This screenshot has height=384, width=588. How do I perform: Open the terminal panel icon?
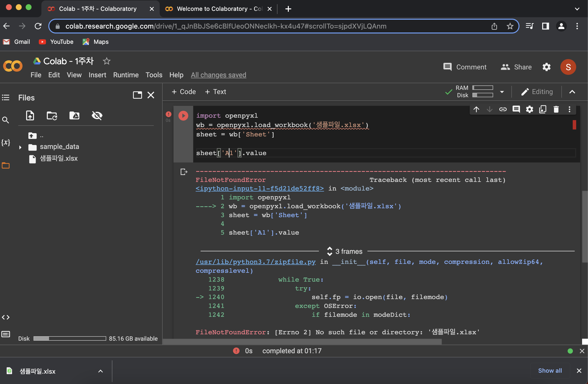point(6,334)
